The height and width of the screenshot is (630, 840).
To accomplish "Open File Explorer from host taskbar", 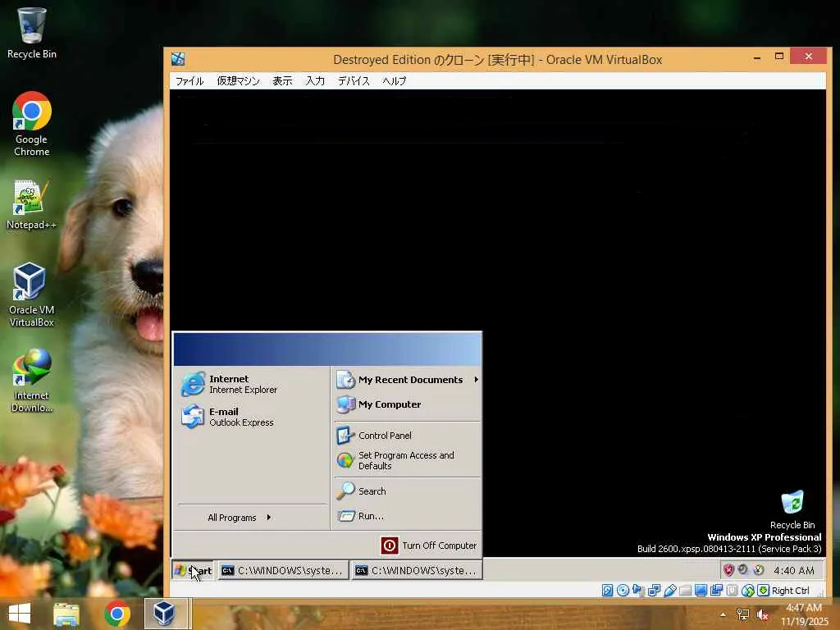I will click(x=66, y=614).
